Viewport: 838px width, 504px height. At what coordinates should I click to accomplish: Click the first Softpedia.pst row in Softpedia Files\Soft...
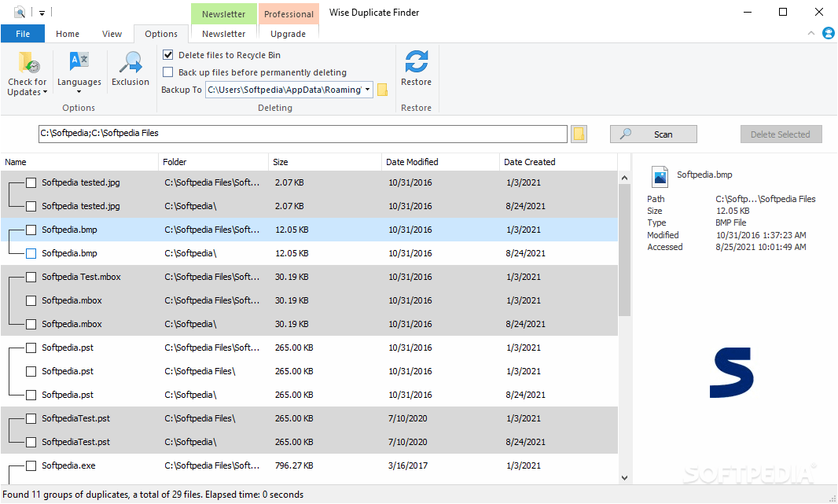click(309, 348)
